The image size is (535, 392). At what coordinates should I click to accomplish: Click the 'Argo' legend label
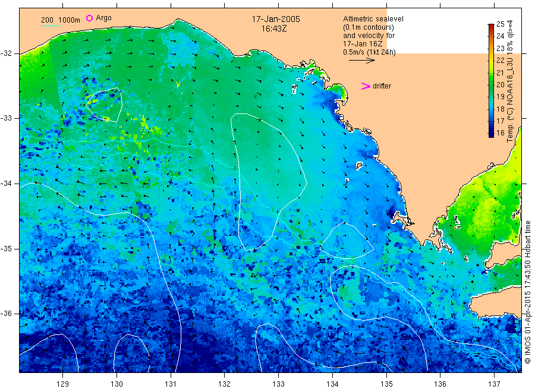103,18
